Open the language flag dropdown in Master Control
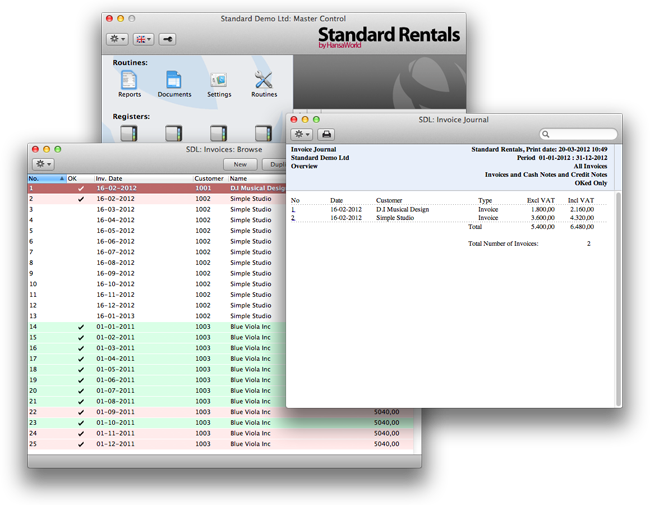650x505 pixels. [143, 39]
